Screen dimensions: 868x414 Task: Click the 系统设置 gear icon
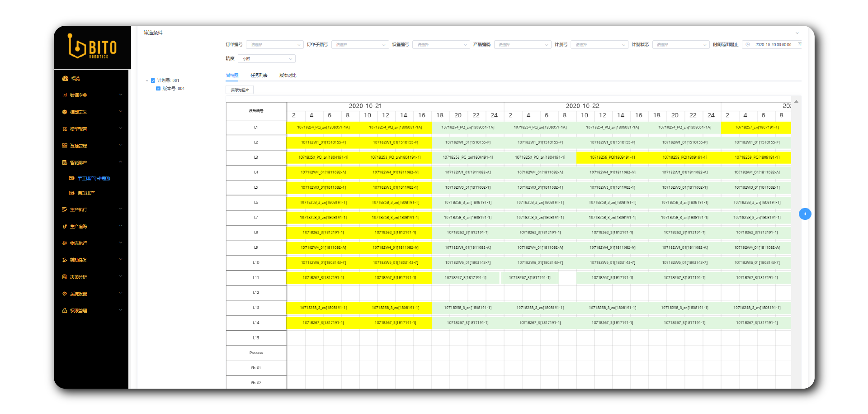click(x=65, y=294)
